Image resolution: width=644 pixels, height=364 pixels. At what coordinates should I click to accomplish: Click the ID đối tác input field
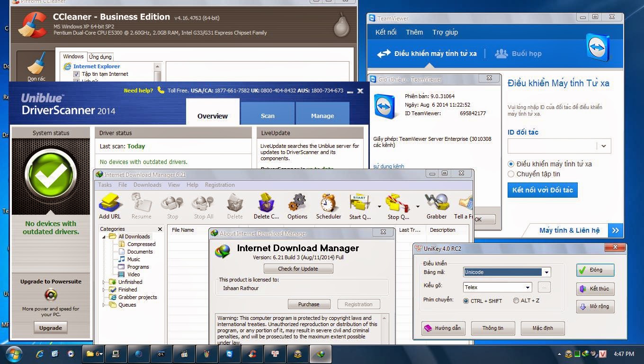(552, 146)
